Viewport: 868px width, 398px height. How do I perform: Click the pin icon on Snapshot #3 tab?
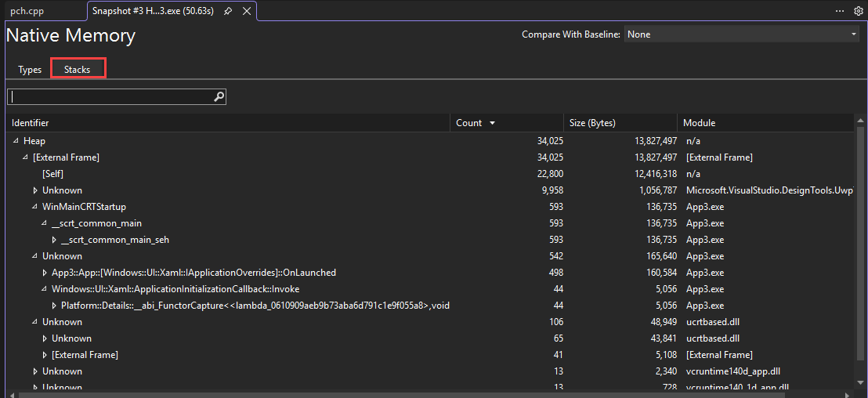[227, 11]
